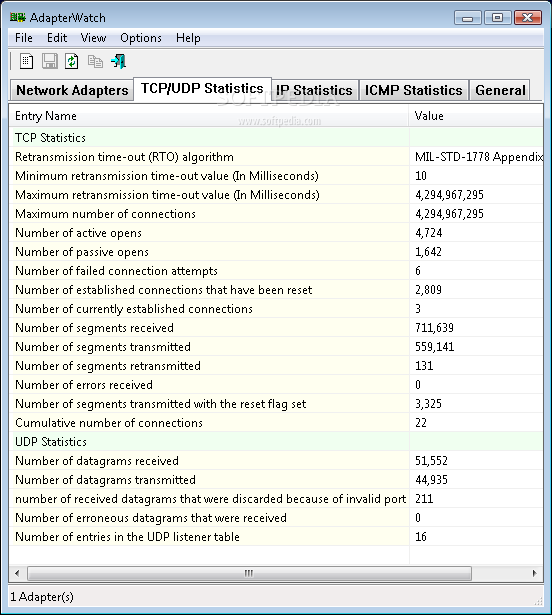Click the value 211
Image resolution: width=552 pixels, height=615 pixels.
click(424, 499)
